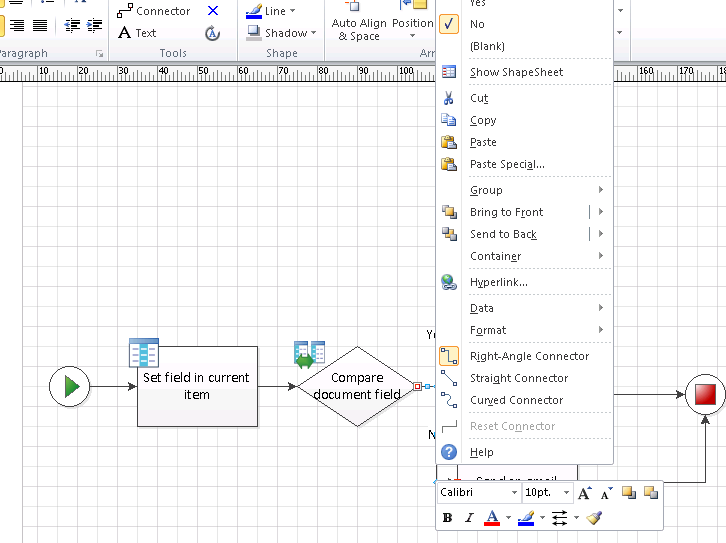The width and height of the screenshot is (726, 543).
Task: Click the Compare document field icon
Action: [309, 355]
